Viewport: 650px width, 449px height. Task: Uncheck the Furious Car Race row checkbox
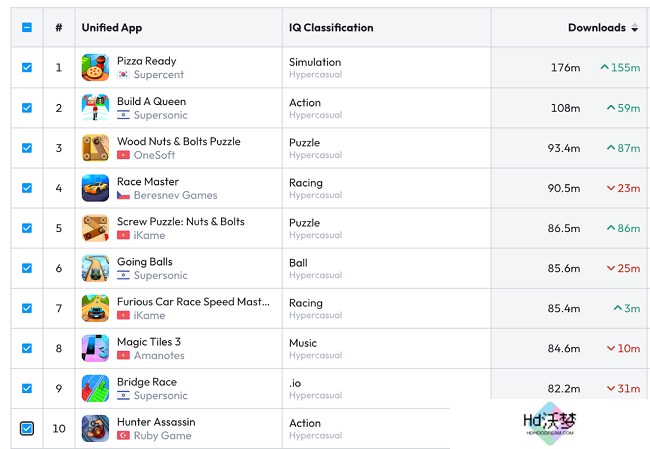(27, 308)
